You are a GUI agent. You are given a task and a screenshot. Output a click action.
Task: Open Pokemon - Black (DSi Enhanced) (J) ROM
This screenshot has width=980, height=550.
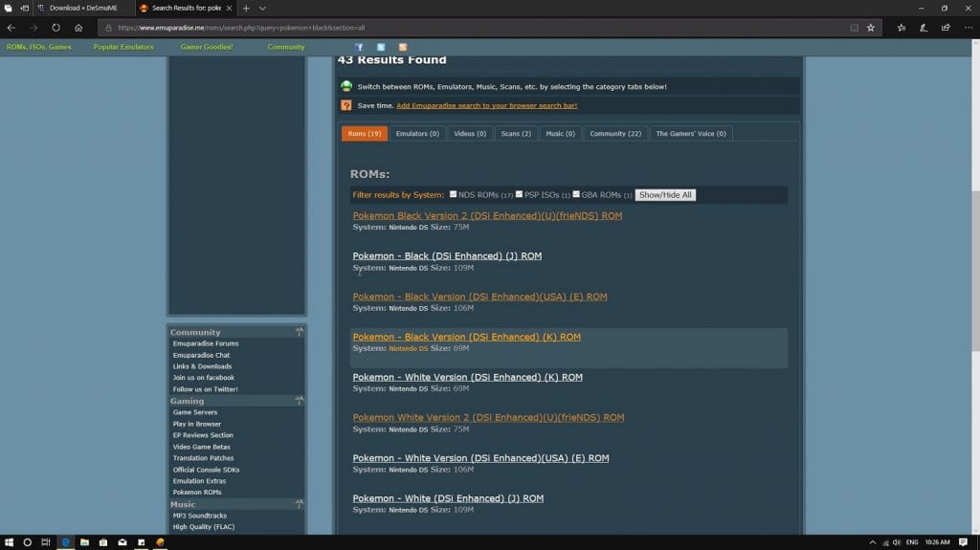pyautogui.click(x=447, y=256)
